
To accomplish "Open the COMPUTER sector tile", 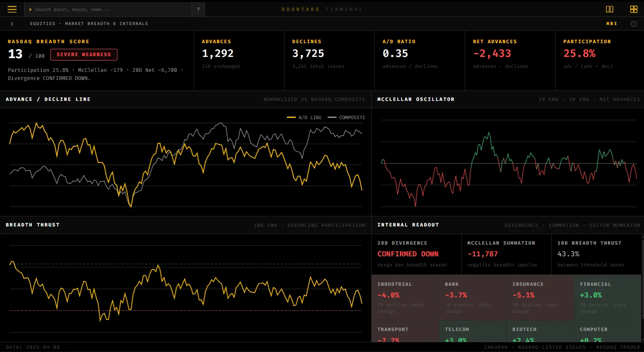I will (607, 331).
